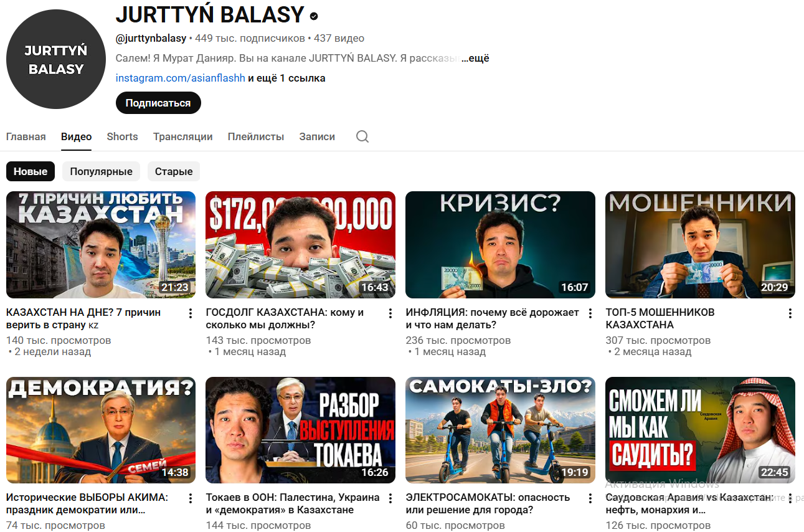Select the Старые sort filter chip

click(174, 171)
